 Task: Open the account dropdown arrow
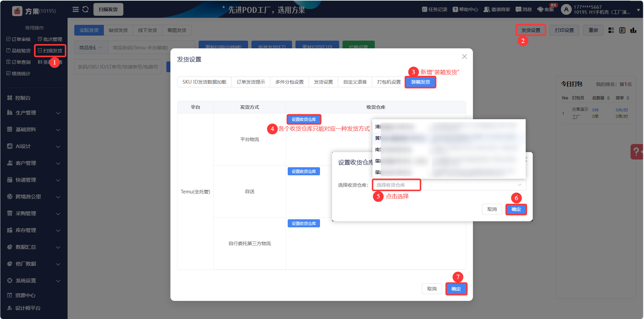tap(638, 10)
